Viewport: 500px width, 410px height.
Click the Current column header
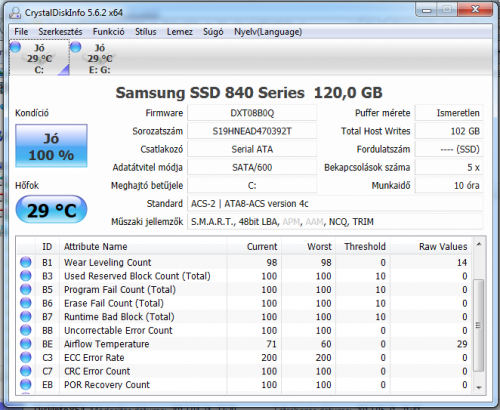pos(254,246)
